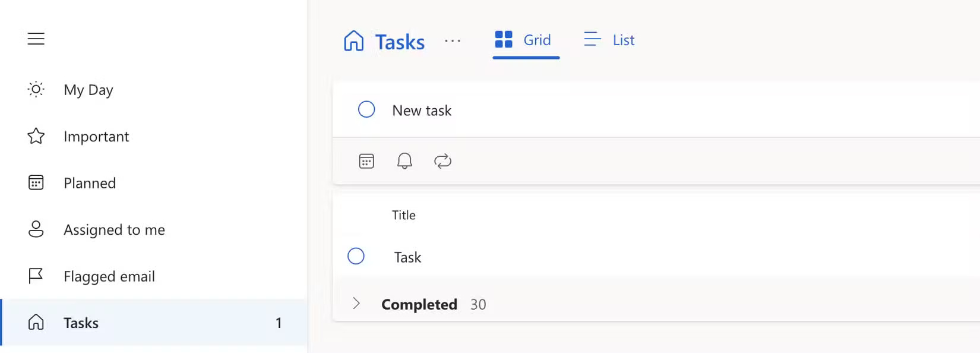
Task: Switch to Grid view
Action: tap(525, 40)
